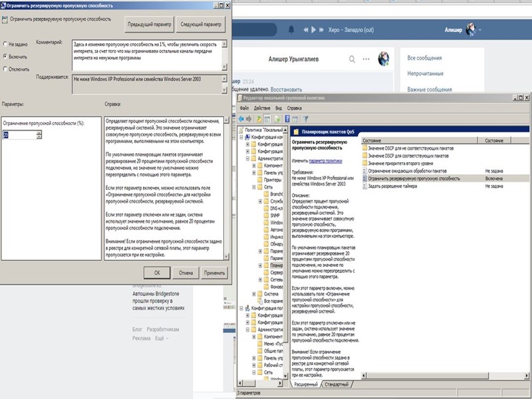Click the Forward arrow in Group Policy Editor toolbar
The width and height of the screenshot is (532, 399).
[x=249, y=119]
